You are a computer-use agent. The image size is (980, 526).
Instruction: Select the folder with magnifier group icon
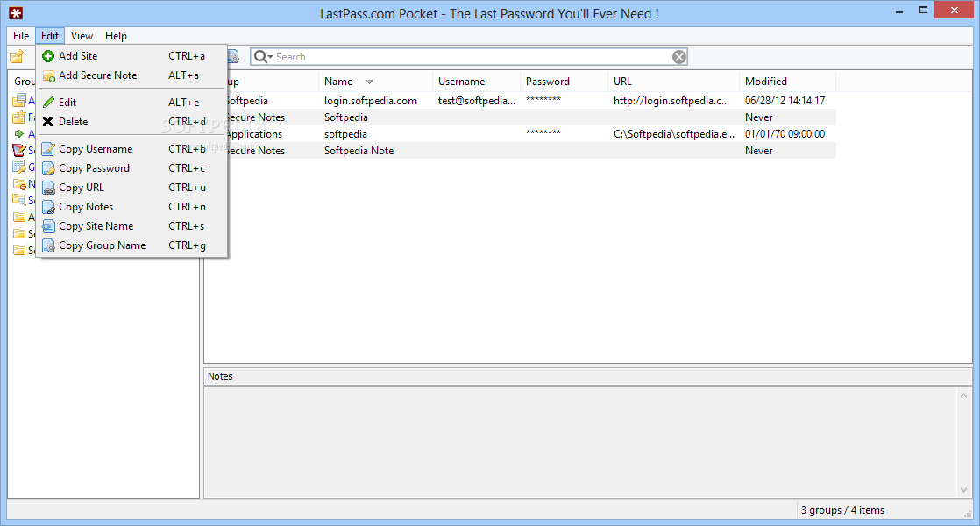(19, 200)
